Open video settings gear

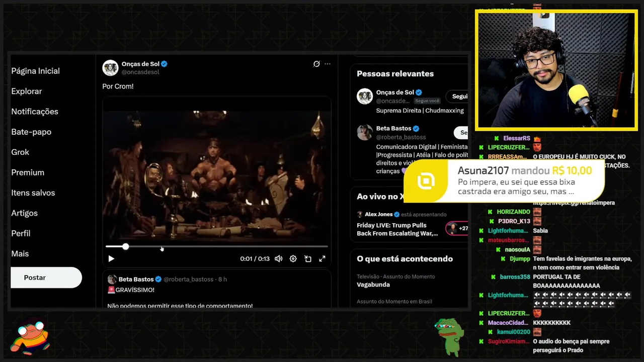(x=293, y=258)
